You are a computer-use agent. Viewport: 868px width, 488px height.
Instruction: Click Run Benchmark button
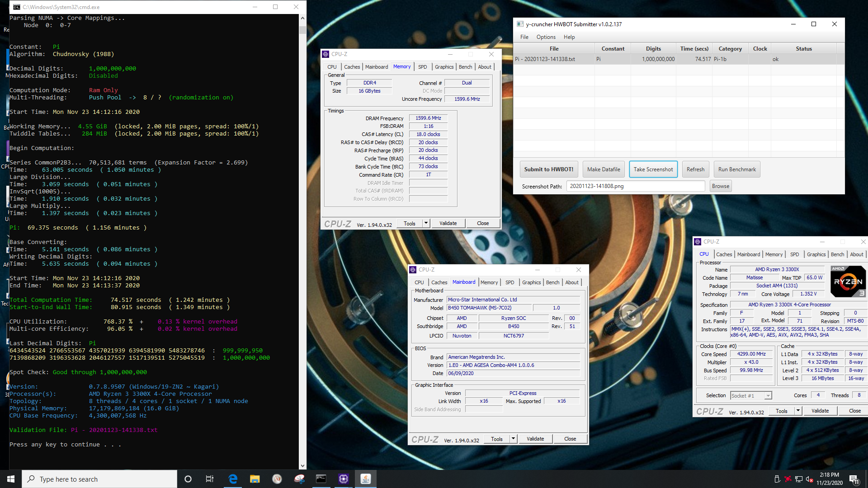(x=737, y=169)
